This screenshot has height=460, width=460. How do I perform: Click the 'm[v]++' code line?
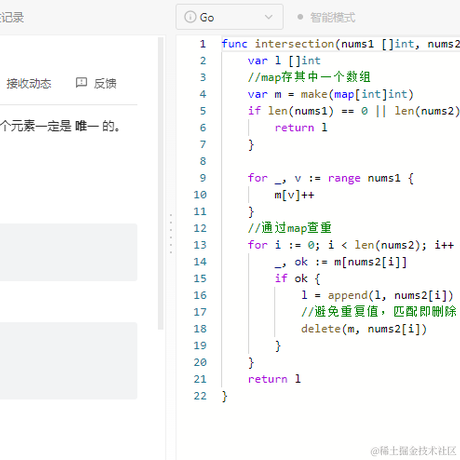click(294, 195)
